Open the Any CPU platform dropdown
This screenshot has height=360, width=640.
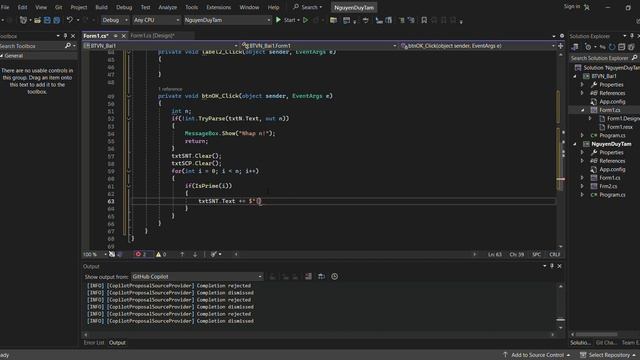point(156,20)
